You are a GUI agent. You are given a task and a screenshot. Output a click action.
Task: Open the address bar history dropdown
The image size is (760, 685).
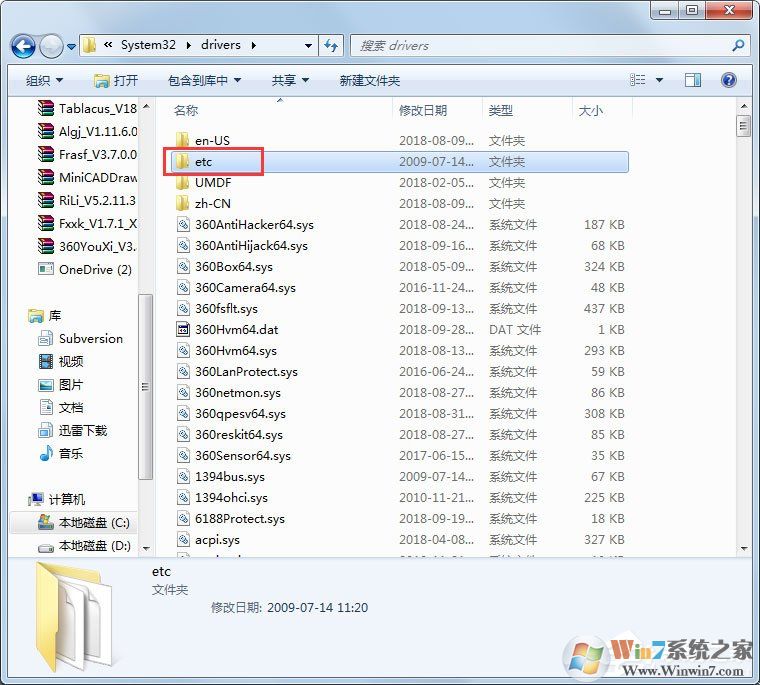pyautogui.click(x=308, y=46)
